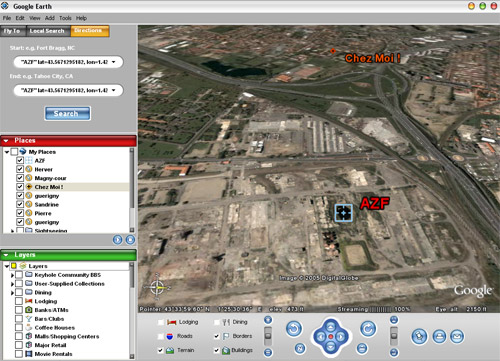Toggle the Chez Moi ! checkbox in Places
500x361 pixels.
coord(20,187)
